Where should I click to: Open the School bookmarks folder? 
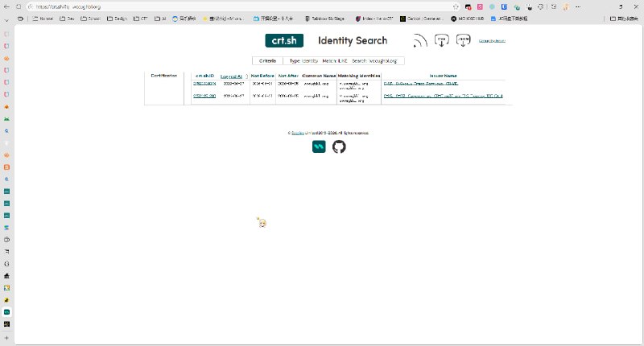[x=90, y=19]
